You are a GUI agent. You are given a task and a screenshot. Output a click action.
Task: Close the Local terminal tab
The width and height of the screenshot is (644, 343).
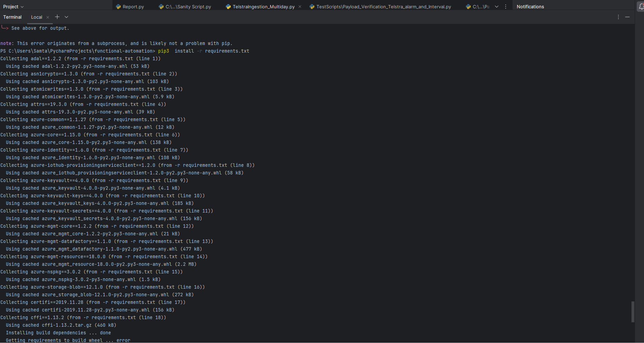[48, 17]
